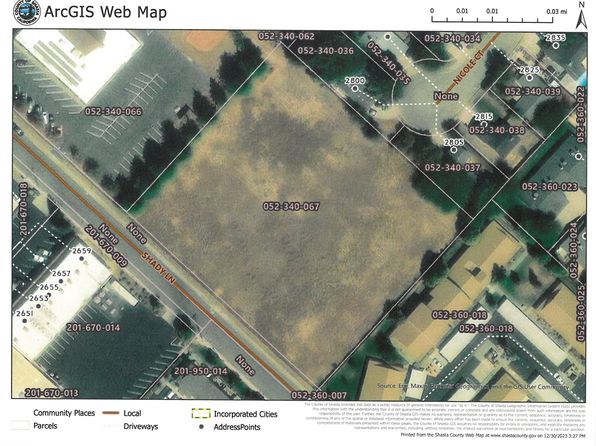Click the ArcGIS Web Map title

[x=106, y=12]
